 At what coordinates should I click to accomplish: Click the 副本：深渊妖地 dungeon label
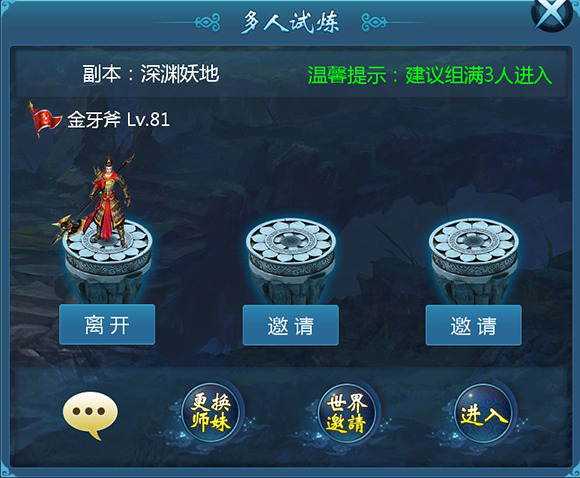point(151,74)
